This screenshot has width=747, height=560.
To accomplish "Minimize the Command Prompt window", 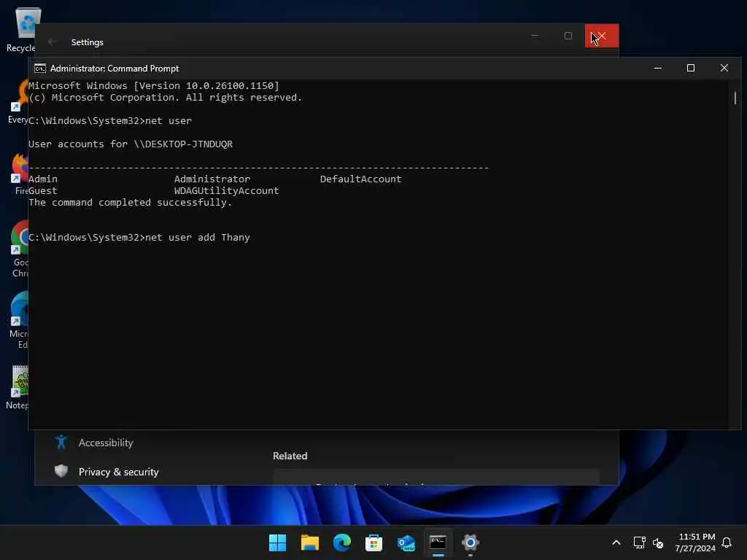I will (x=658, y=68).
